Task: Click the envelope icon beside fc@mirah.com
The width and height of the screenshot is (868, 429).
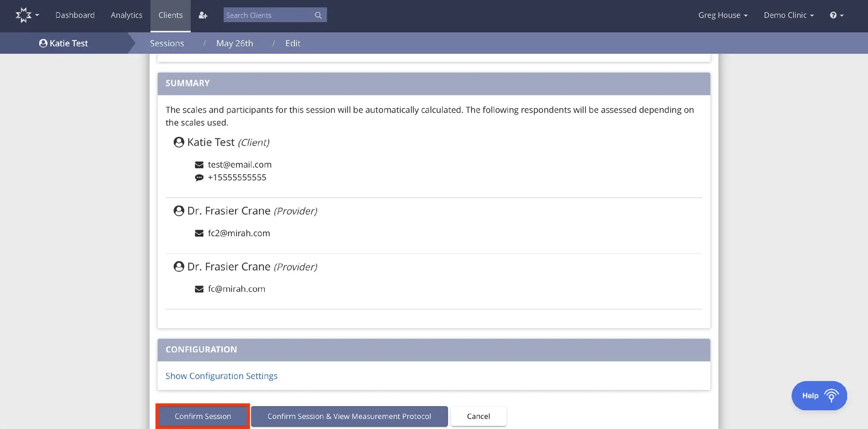Action: (199, 289)
